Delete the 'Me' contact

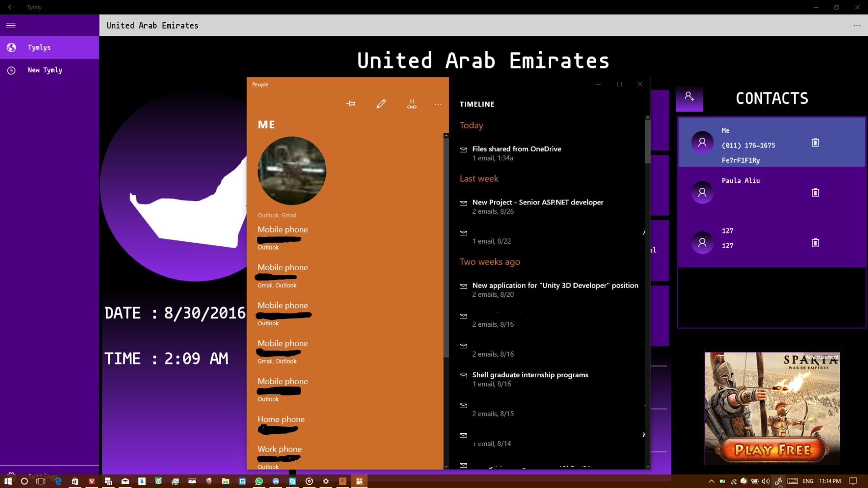pyautogui.click(x=815, y=142)
